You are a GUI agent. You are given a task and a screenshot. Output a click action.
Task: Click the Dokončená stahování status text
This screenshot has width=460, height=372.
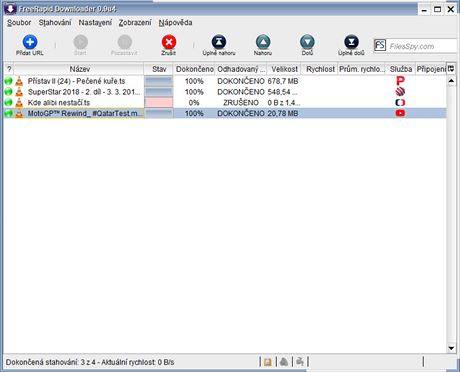(90, 362)
